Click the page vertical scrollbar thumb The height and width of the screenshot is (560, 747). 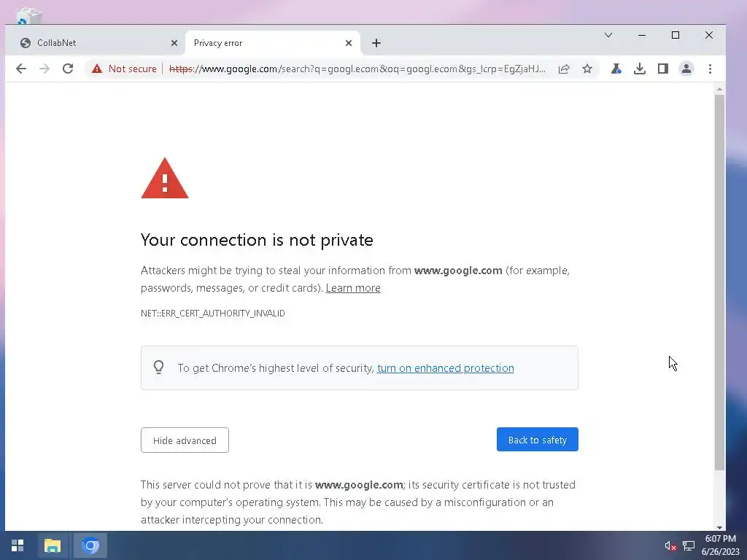pyautogui.click(x=719, y=282)
